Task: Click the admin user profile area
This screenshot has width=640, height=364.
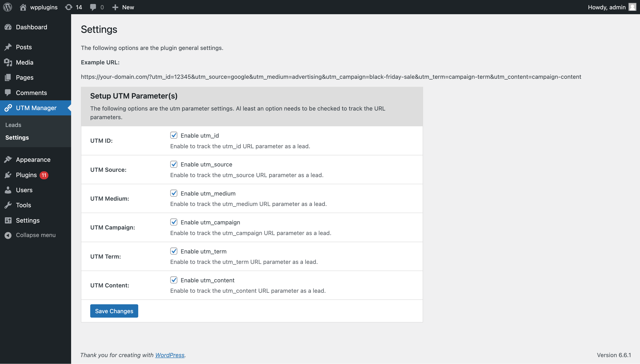Action: point(612,7)
